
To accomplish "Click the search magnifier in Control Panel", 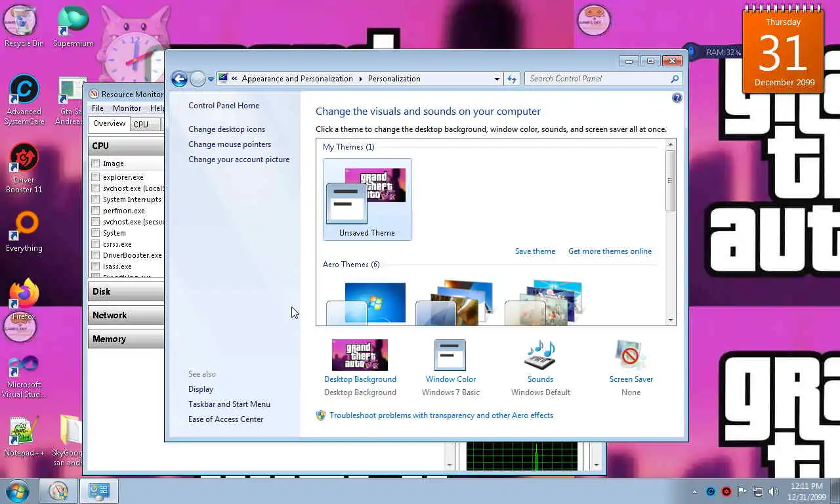I will point(675,79).
